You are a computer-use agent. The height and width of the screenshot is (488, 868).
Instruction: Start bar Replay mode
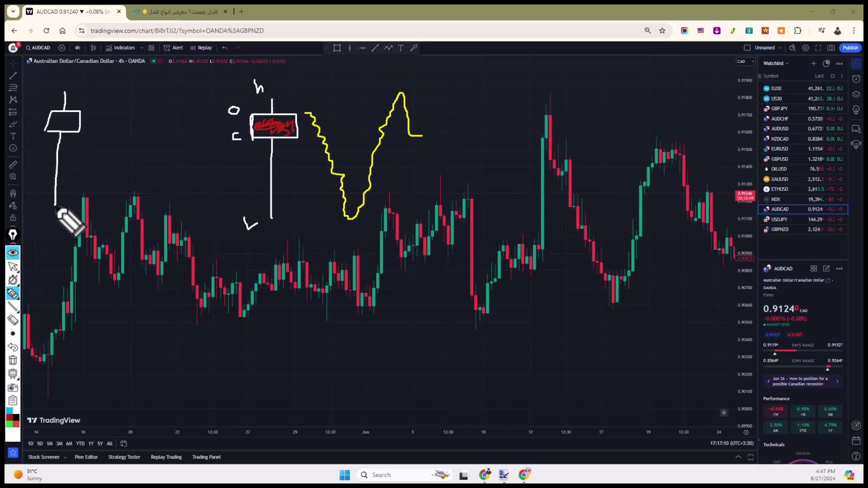[201, 47]
